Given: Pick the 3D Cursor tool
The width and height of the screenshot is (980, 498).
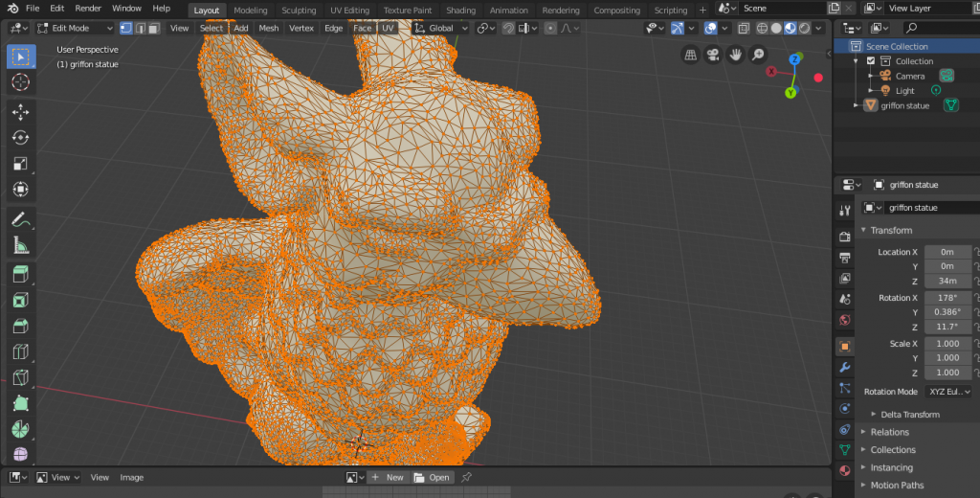Looking at the screenshot, I should point(20,82).
